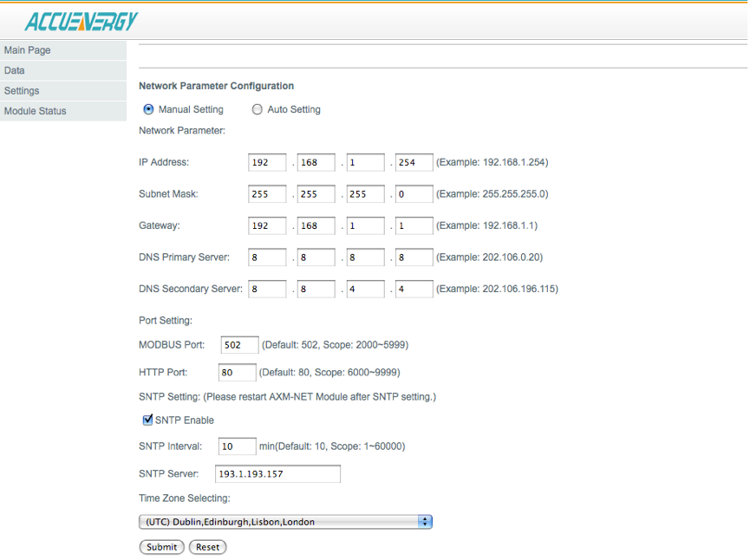Click the third DNS Secondary Server field

point(365,289)
